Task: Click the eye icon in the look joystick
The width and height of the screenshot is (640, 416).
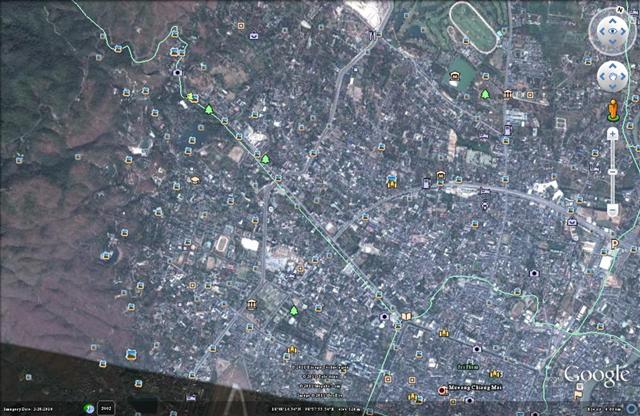Action: pyautogui.click(x=613, y=31)
